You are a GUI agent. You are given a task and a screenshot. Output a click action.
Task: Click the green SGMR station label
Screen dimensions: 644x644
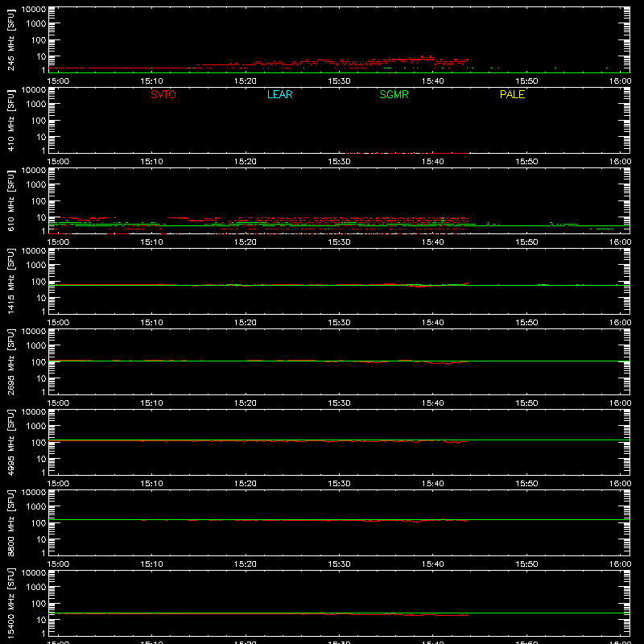[x=394, y=94]
